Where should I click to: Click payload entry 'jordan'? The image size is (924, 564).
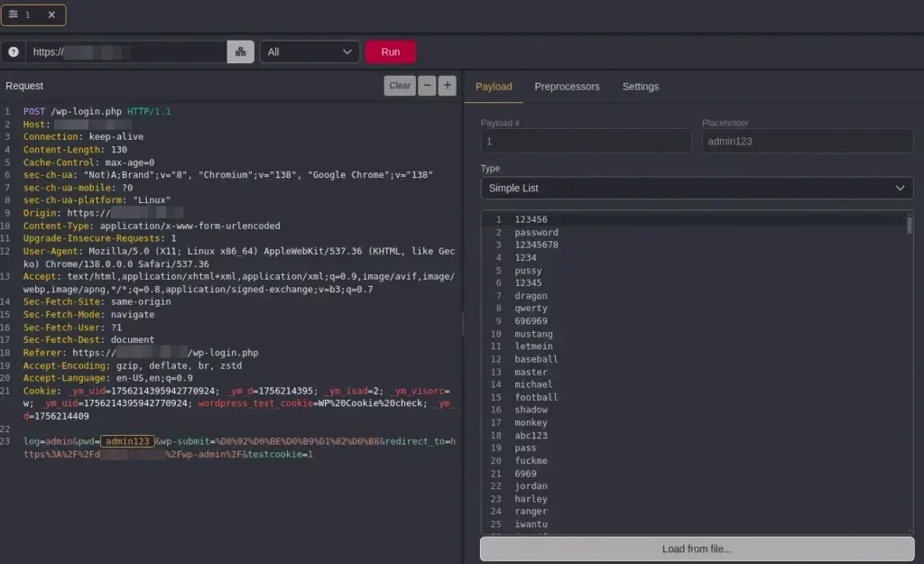click(531, 486)
